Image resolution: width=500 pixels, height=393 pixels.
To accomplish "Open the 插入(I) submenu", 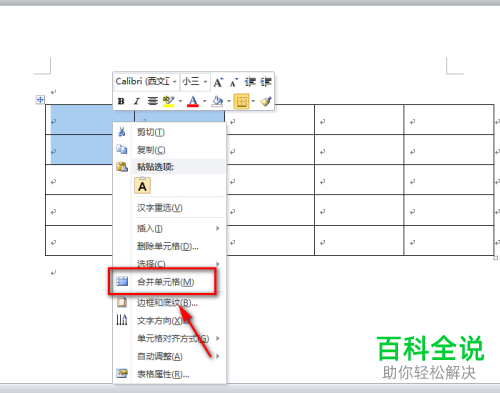I will point(170,229).
